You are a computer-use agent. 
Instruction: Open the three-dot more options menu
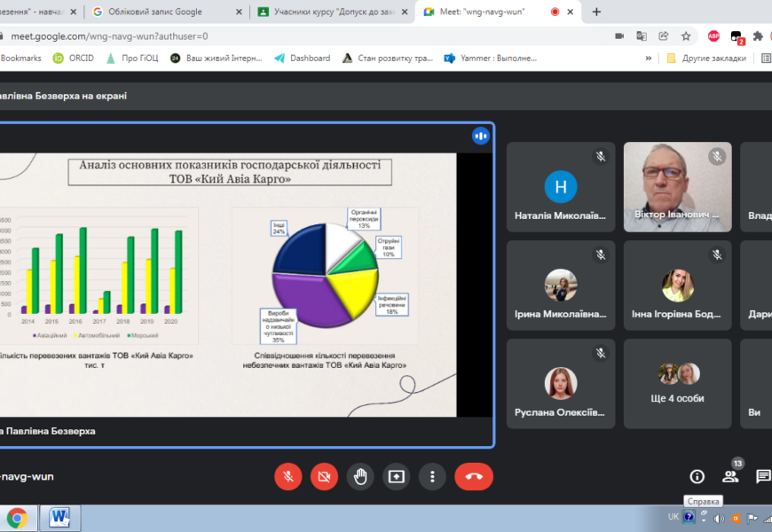tap(432, 476)
